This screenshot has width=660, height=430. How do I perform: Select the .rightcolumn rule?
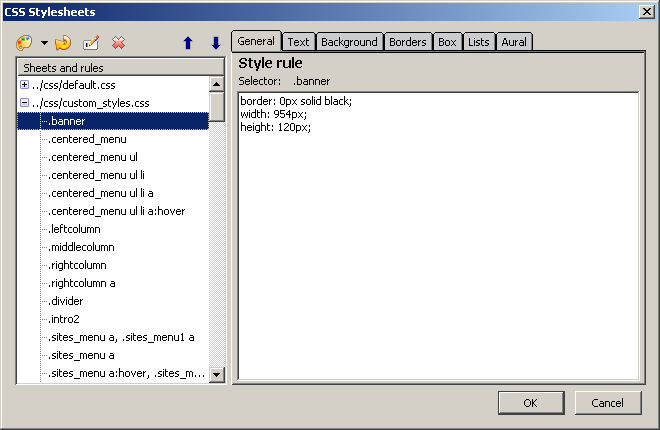(x=77, y=265)
